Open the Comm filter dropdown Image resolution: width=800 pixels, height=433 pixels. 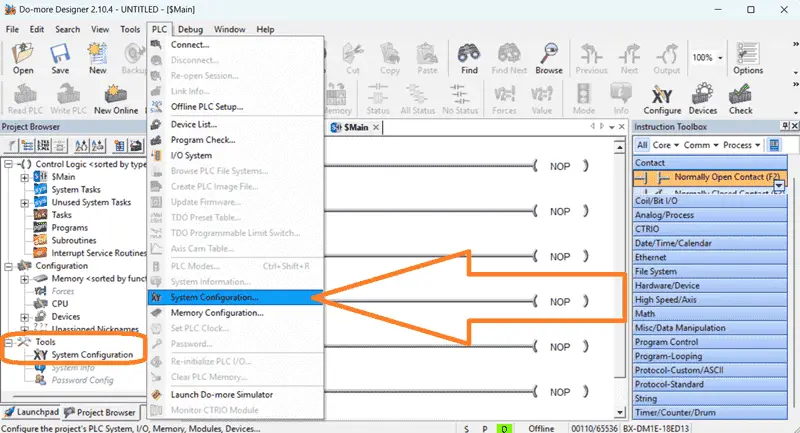click(x=701, y=145)
